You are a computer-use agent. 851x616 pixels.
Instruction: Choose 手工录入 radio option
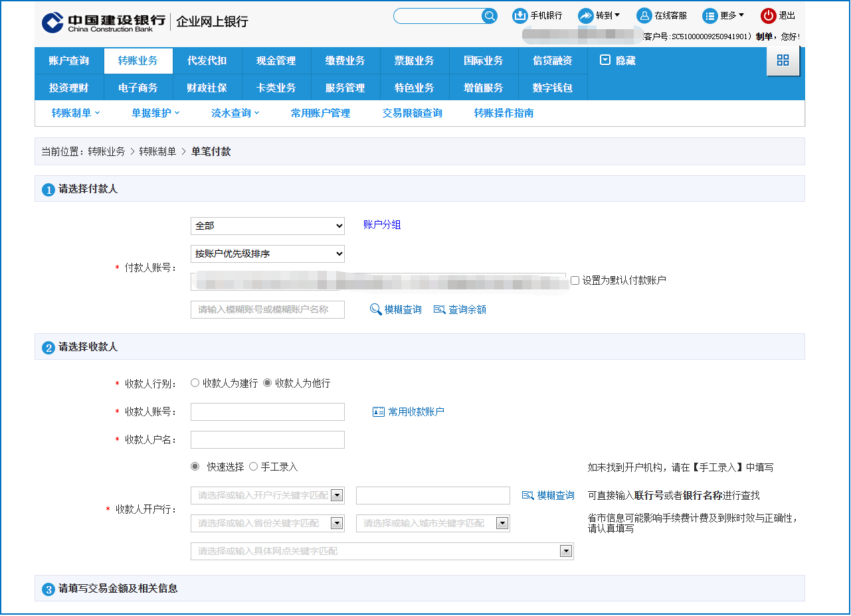253,467
